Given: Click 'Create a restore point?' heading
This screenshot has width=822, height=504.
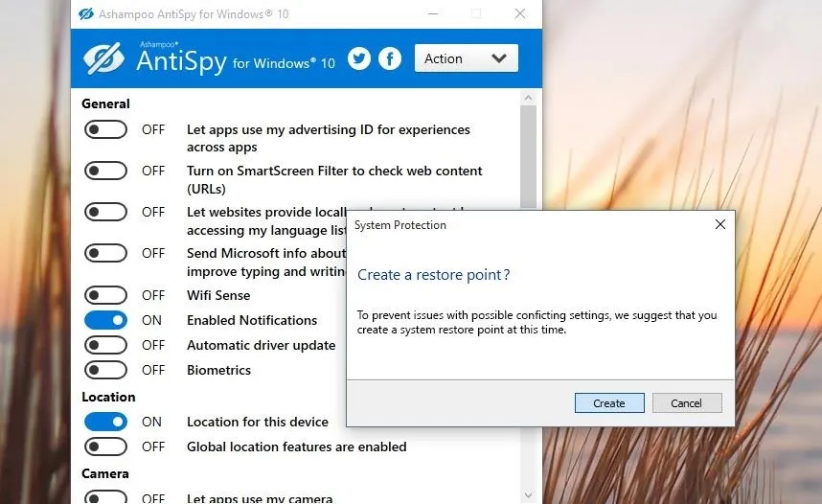Looking at the screenshot, I should pos(434,275).
